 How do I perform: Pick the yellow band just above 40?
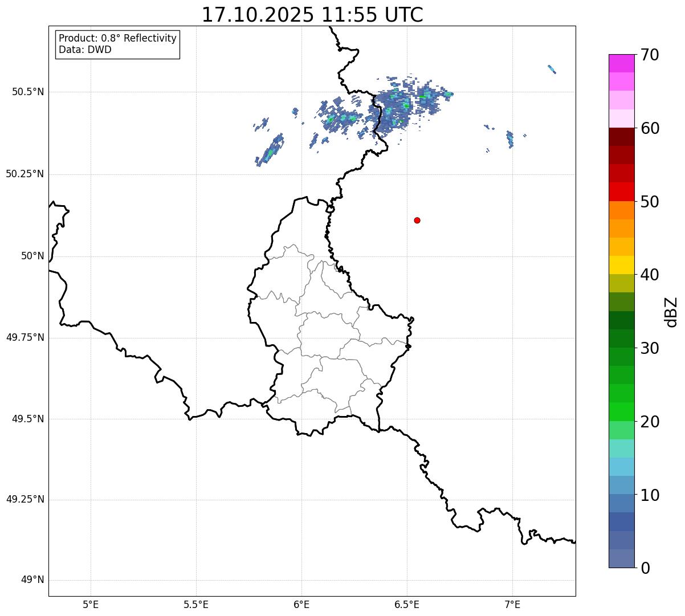pos(621,265)
